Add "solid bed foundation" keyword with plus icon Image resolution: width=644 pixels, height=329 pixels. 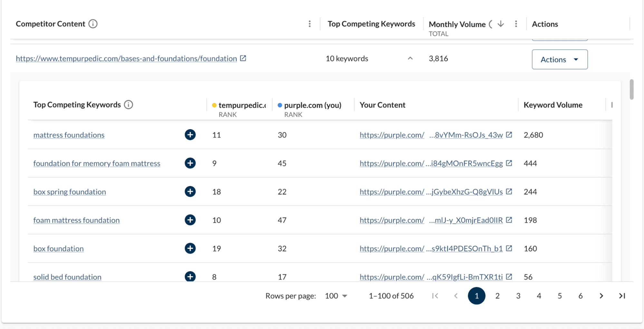(190, 277)
